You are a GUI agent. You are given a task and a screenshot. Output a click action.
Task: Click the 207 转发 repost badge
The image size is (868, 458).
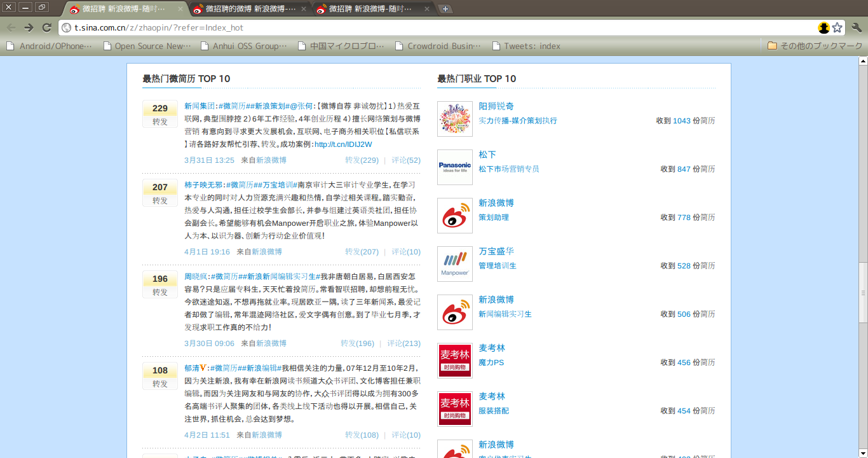[160, 193]
